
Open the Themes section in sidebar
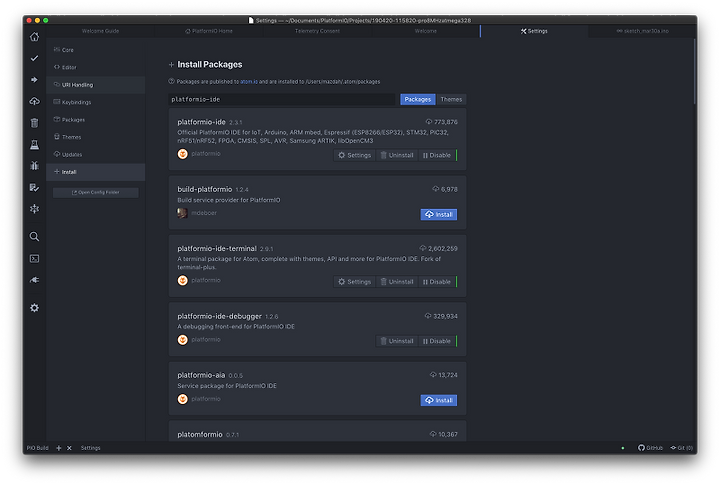pyautogui.click(x=96, y=137)
